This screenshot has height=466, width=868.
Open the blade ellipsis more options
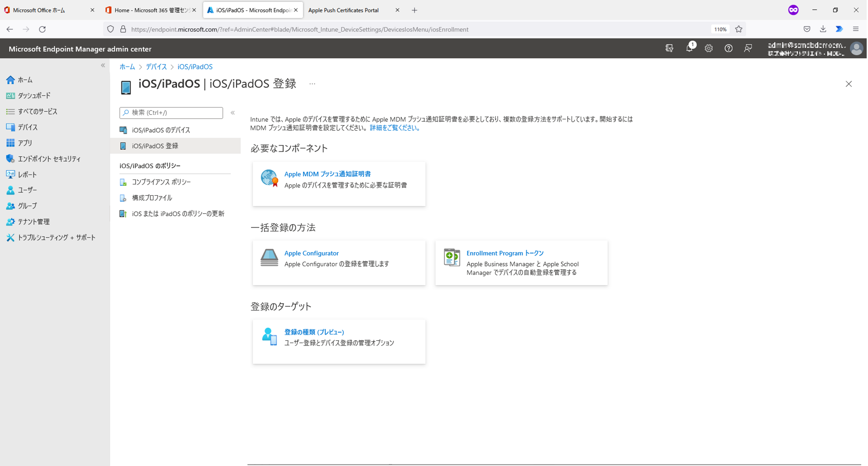[312, 84]
